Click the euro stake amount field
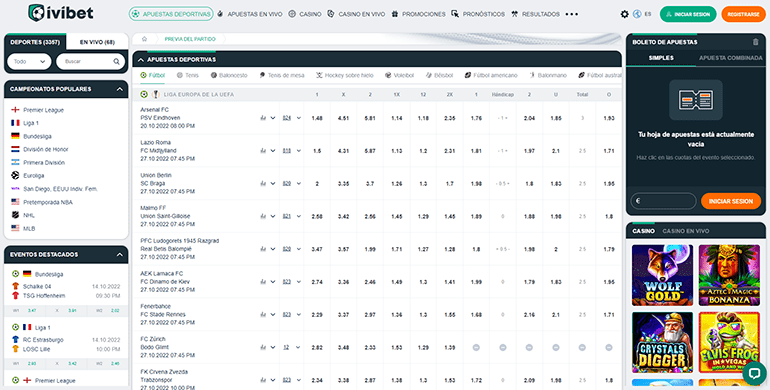The width and height of the screenshot is (770, 390). [663, 201]
